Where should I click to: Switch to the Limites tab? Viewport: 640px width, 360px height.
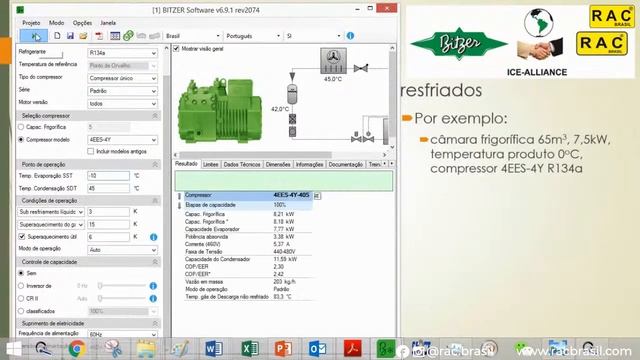point(211,164)
